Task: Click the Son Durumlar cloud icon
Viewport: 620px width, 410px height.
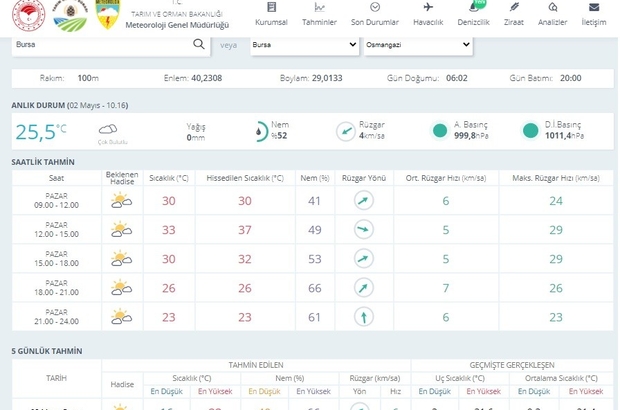Action: tap(376, 8)
